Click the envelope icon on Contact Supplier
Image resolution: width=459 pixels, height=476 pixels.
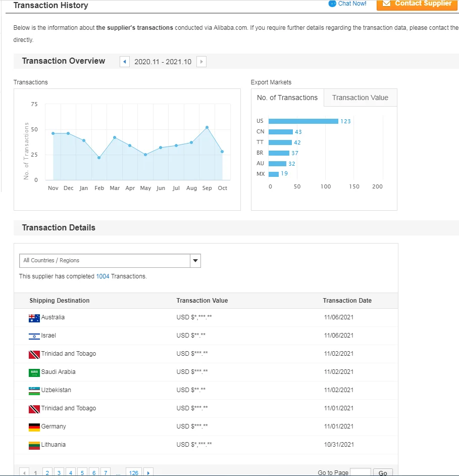pos(386,4)
